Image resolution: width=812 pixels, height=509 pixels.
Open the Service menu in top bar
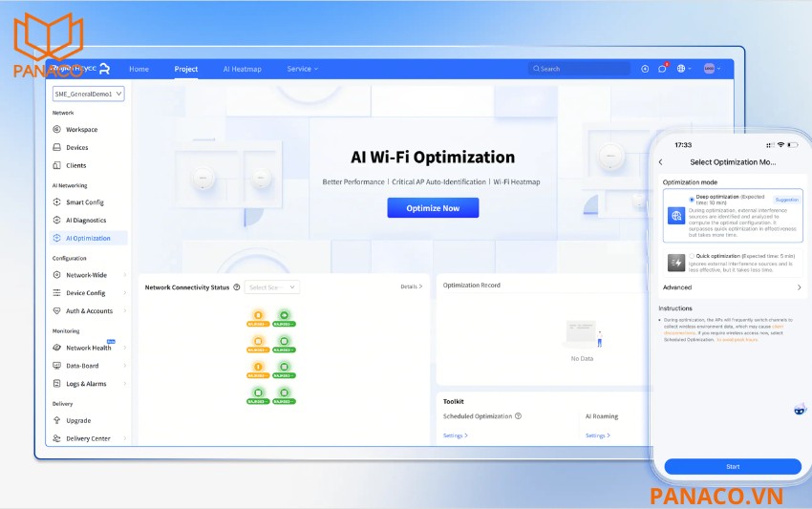tap(303, 69)
